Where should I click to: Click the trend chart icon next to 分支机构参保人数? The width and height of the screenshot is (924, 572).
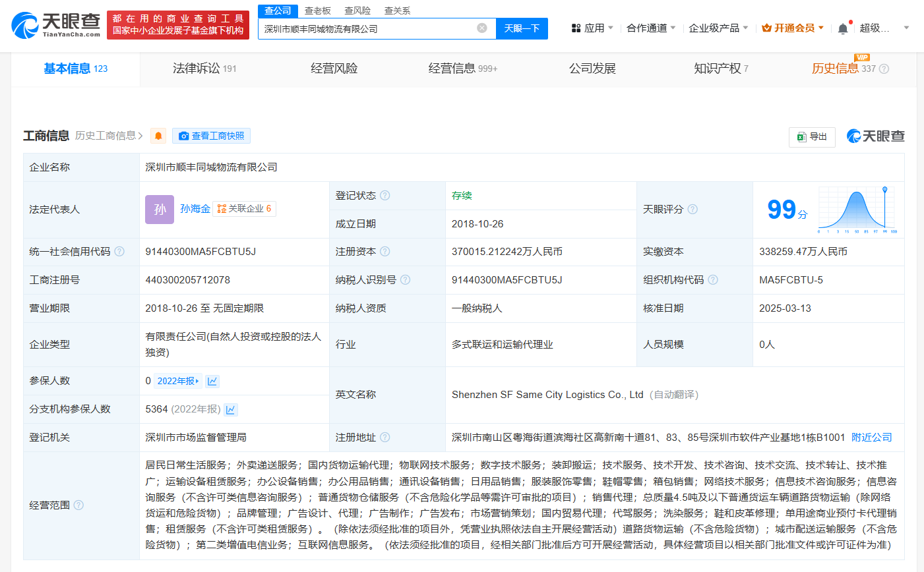[231, 409]
